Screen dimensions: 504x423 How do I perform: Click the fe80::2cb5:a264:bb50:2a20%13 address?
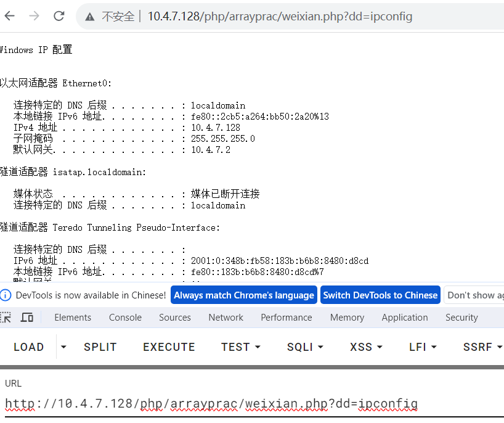click(x=260, y=117)
